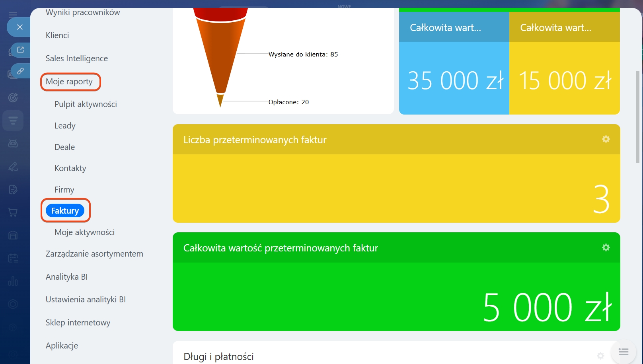This screenshot has width=643, height=364.
Task: Click the bar chart sidebar icon
Action: (x=13, y=281)
